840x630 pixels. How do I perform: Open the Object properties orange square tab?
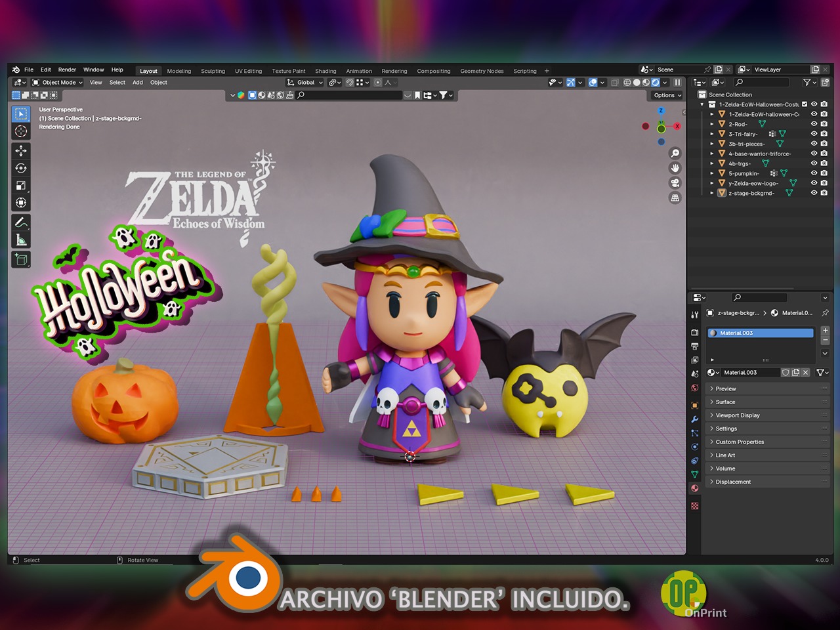[x=694, y=405]
